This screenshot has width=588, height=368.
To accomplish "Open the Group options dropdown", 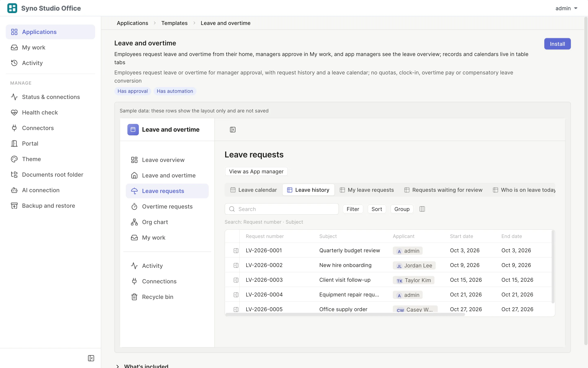I will pos(402,209).
